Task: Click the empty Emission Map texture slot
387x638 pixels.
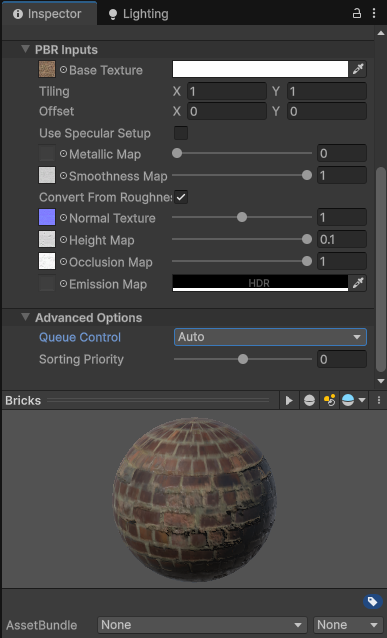Action: [47, 283]
